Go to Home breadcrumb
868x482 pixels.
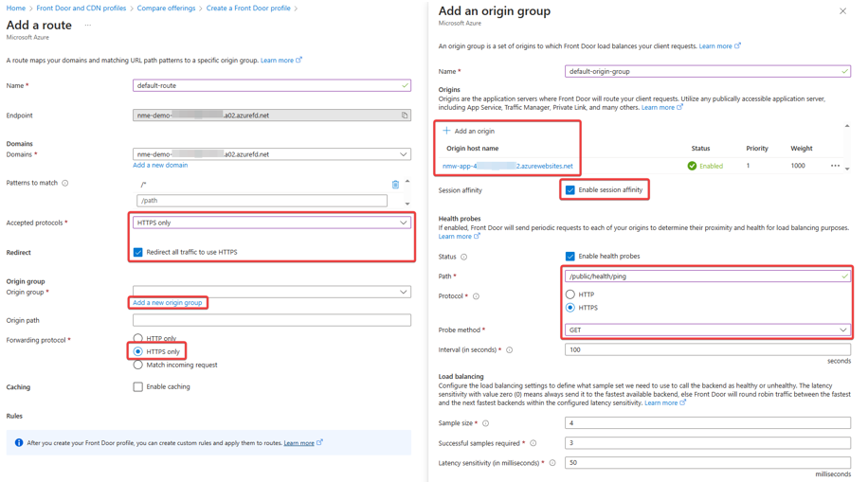[x=15, y=9]
